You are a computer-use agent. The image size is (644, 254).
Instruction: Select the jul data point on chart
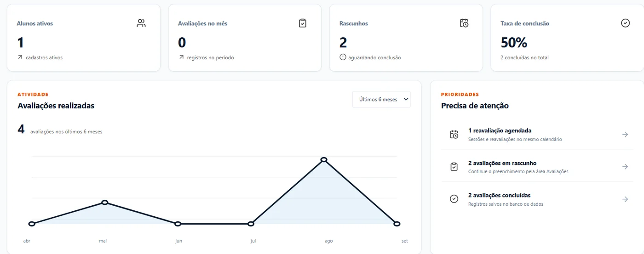251,224
